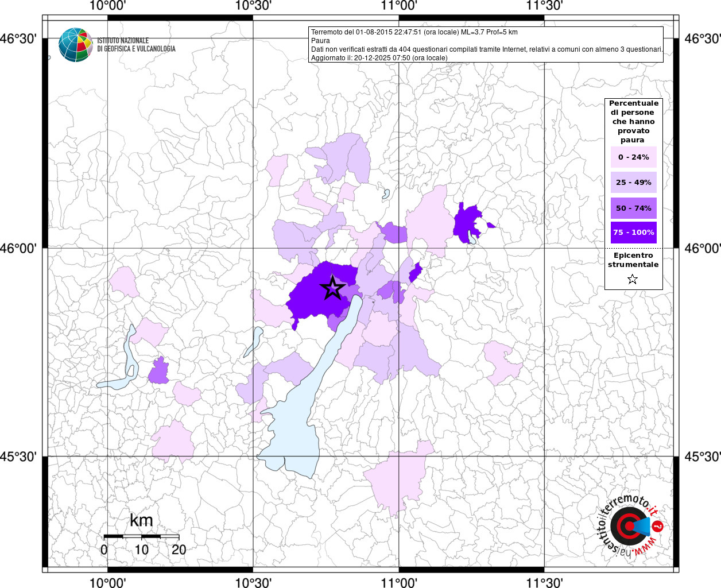Screen dimensions: 721x588
Task: Click the epicenter star on the map
Action: 332,288
